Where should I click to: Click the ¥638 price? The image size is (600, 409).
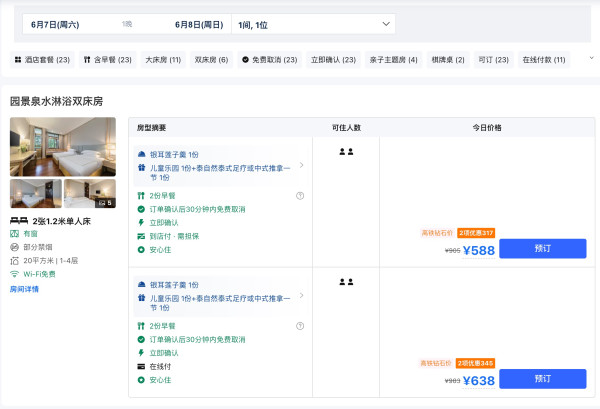click(479, 381)
